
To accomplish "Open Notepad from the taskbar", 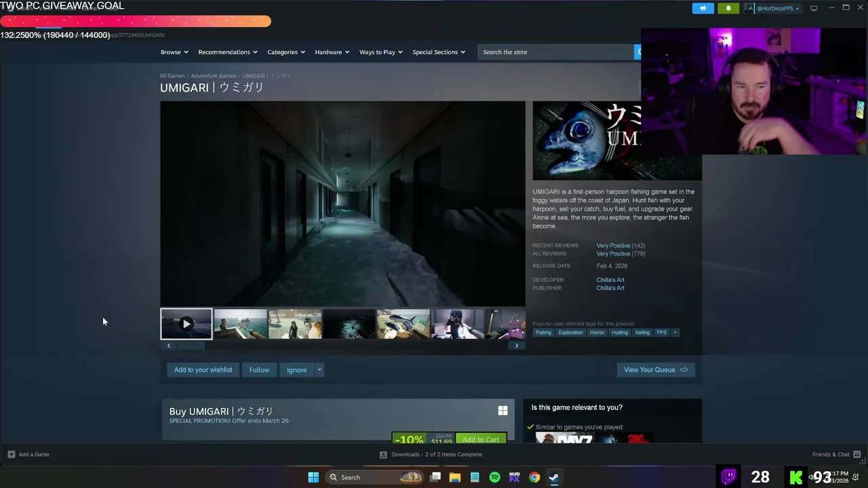I will tap(475, 477).
